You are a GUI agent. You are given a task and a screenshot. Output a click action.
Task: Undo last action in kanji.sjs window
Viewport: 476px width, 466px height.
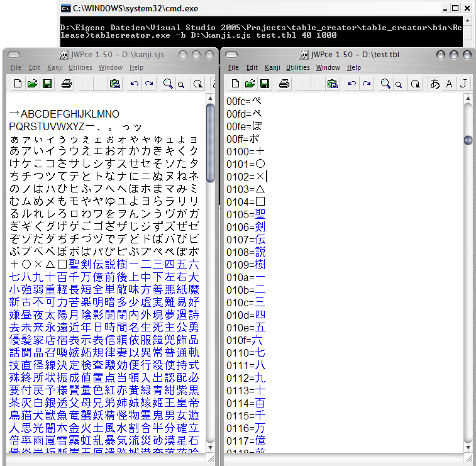[x=134, y=84]
